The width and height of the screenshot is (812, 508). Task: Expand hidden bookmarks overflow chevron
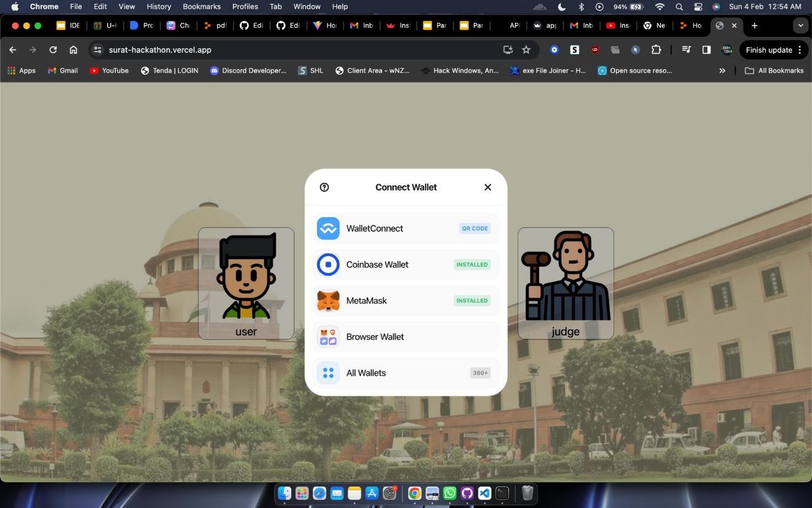(722, 70)
